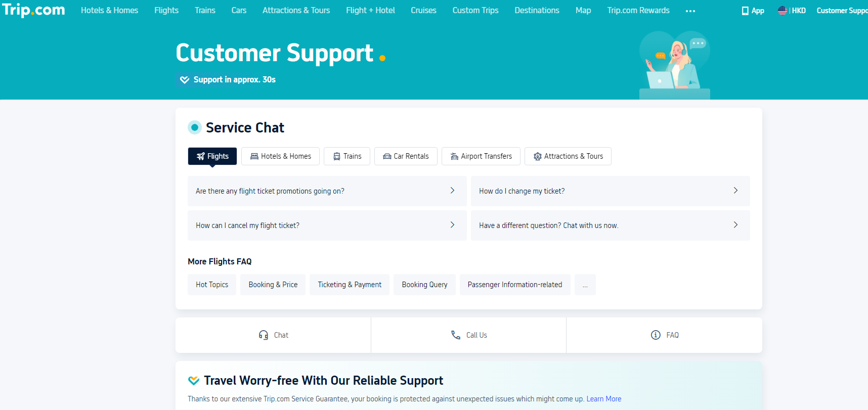The image size is (868, 410).
Task: Expand 'How do I change my ticket?' question
Action: click(610, 191)
